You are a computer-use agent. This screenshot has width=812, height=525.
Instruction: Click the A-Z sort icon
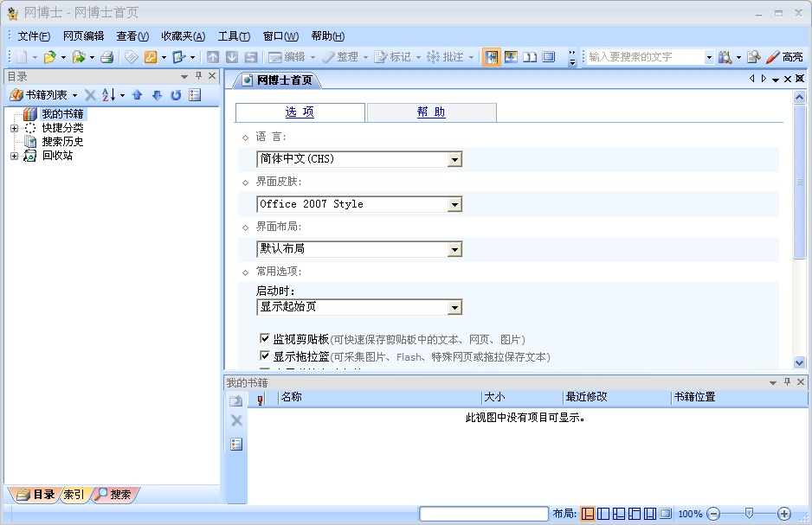[x=108, y=95]
